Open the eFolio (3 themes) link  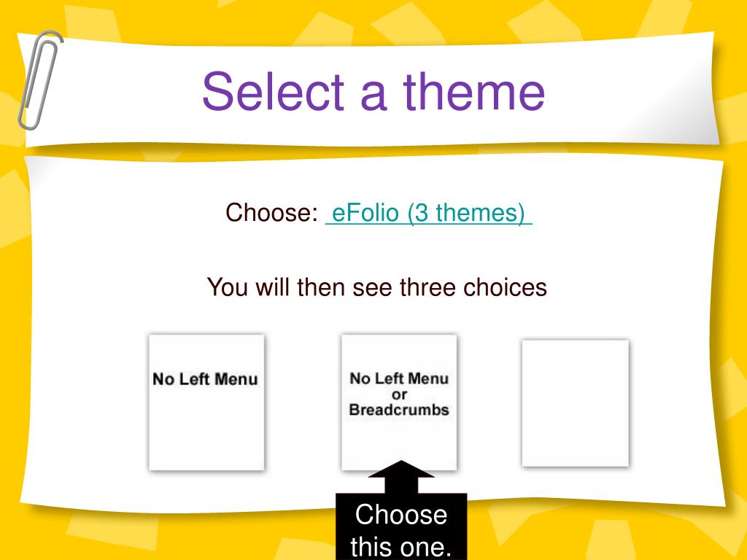point(429,212)
